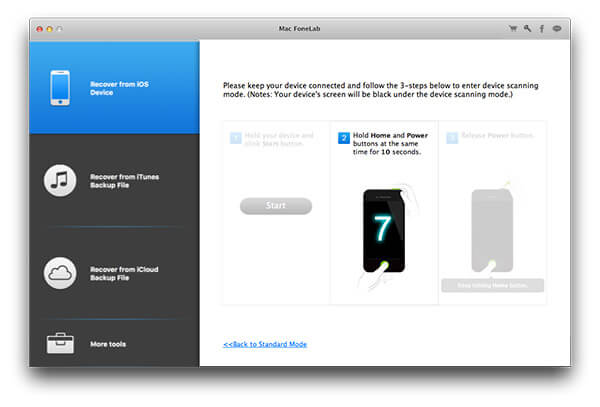Viewport: 600px width, 407px height.
Task: Click the iTunes music note icon
Action: click(61, 181)
